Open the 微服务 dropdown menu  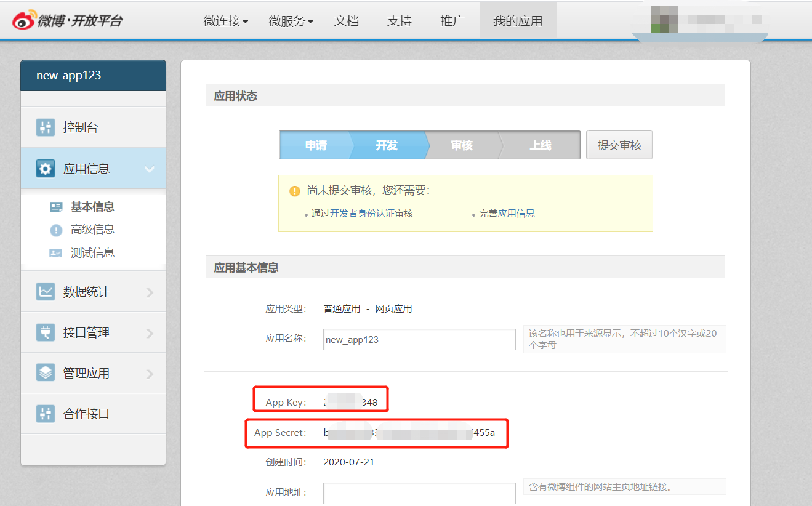[x=291, y=21]
